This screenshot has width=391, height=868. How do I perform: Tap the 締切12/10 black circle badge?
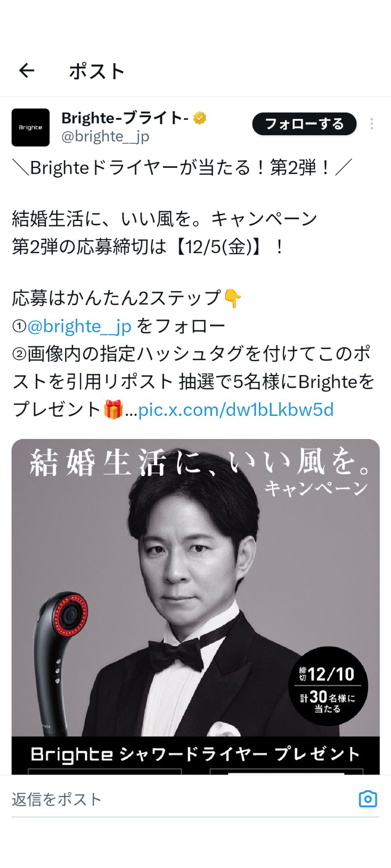[x=328, y=686]
